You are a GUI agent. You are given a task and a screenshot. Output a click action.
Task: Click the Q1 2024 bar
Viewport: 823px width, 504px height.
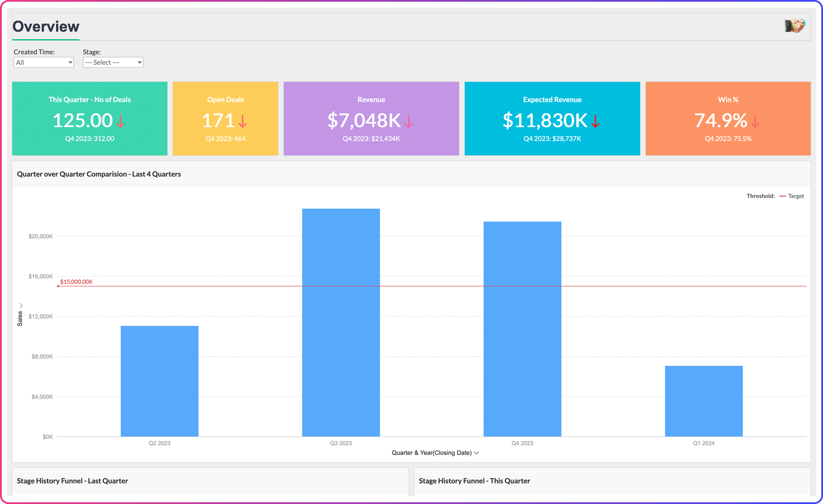703,401
